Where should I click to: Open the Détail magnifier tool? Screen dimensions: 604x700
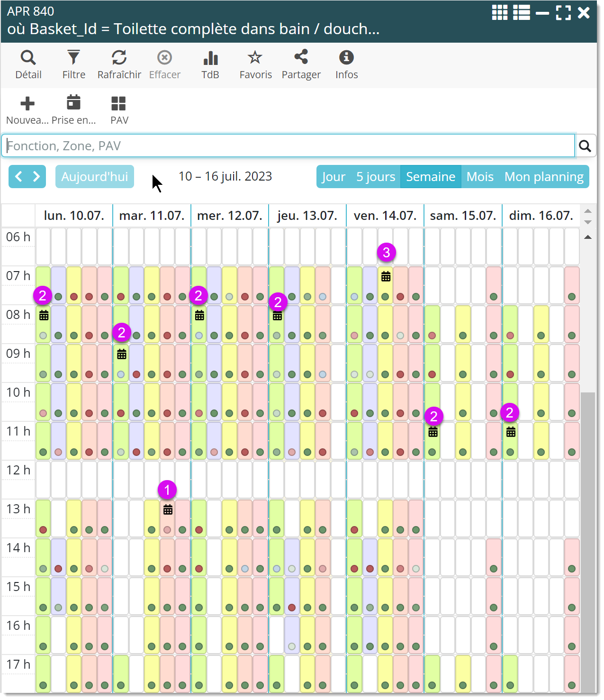[x=28, y=64]
